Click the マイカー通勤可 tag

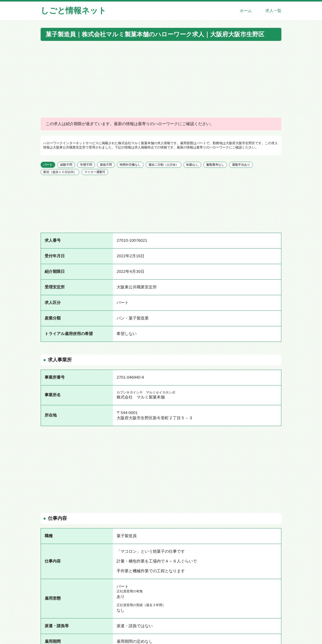point(95,172)
